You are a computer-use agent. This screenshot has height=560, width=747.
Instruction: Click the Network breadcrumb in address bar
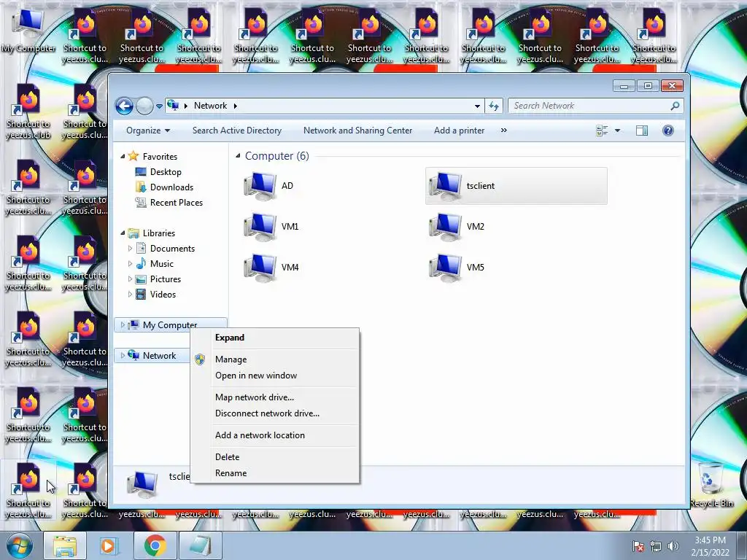click(210, 106)
